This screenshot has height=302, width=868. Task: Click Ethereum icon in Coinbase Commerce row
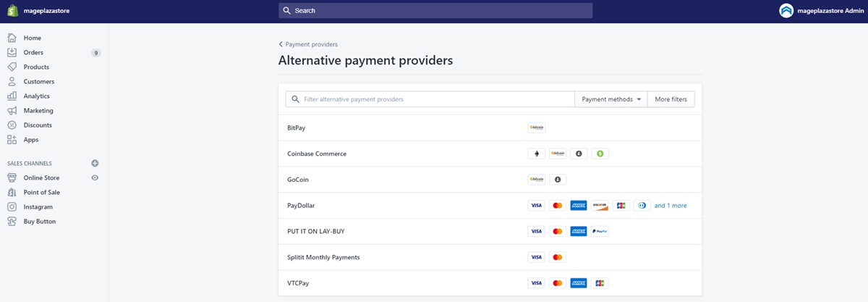point(537,154)
